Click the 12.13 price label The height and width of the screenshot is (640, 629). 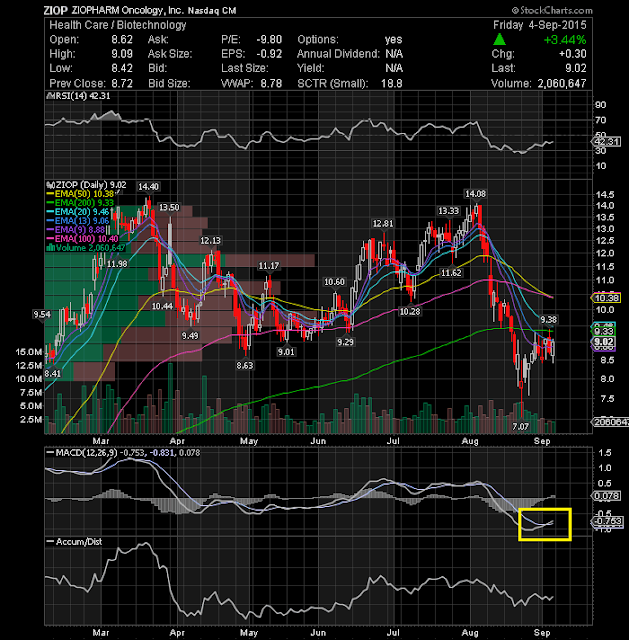tap(210, 240)
